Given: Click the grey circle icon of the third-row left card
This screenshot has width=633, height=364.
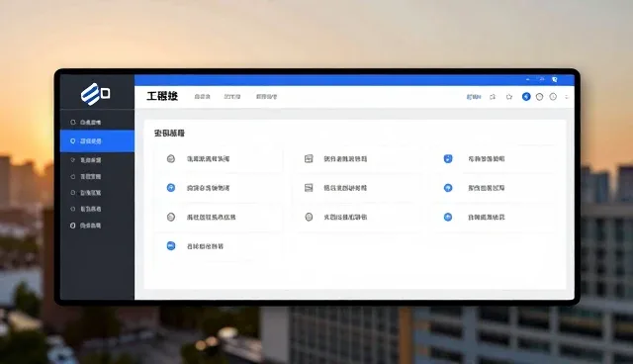Looking at the screenshot, I should pos(171,217).
